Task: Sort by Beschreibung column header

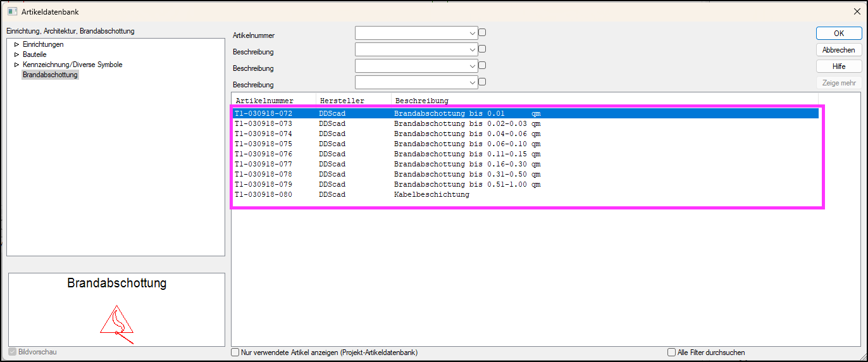Action: pos(605,101)
